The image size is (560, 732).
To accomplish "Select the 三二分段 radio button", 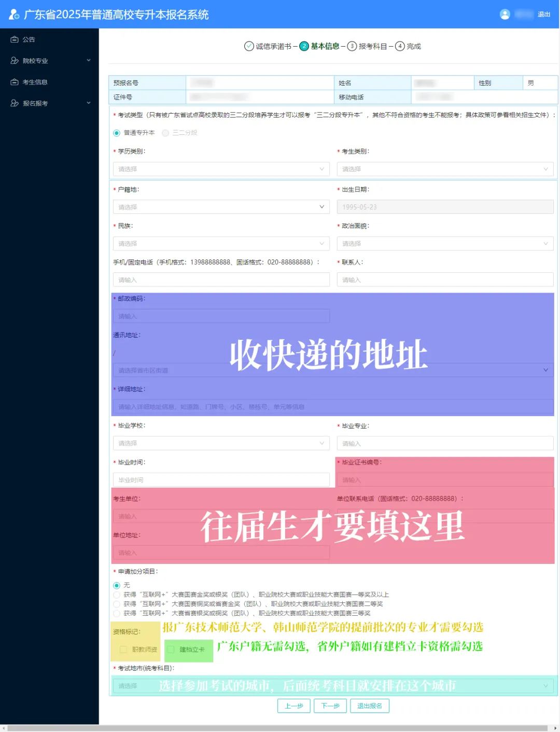I will click(x=165, y=133).
